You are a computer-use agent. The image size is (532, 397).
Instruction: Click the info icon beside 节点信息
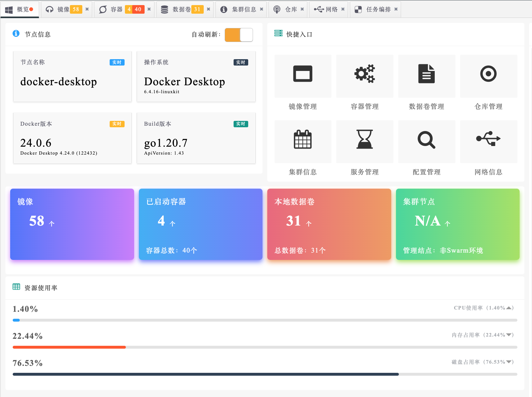point(16,33)
